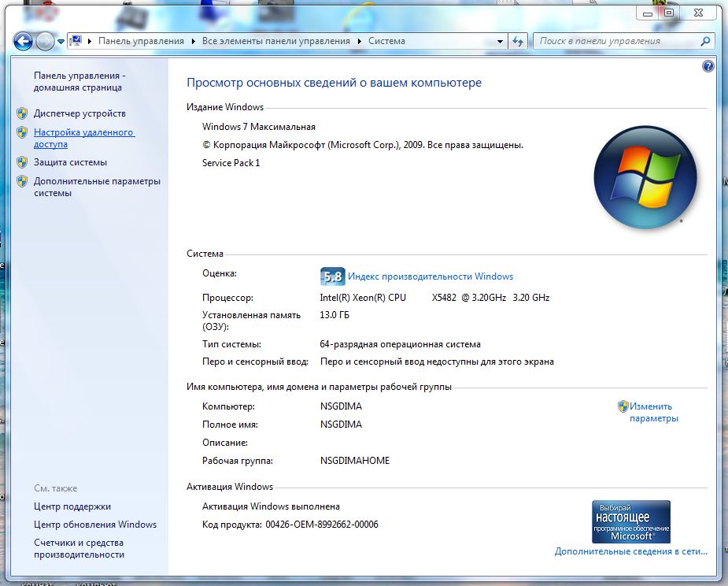Viewport: 728px width, 586px height.
Task: Click the Windows logo orb image
Action: point(645,177)
